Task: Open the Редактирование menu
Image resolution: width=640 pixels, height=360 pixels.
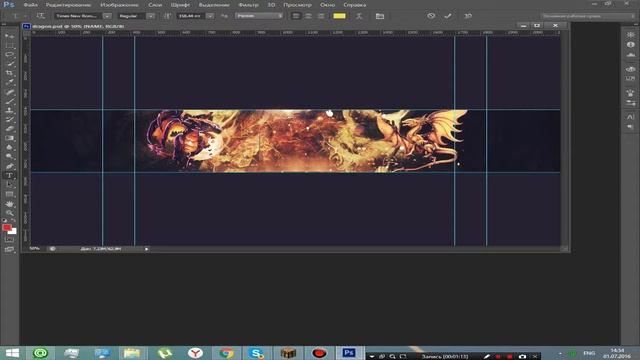Action: coord(68,5)
